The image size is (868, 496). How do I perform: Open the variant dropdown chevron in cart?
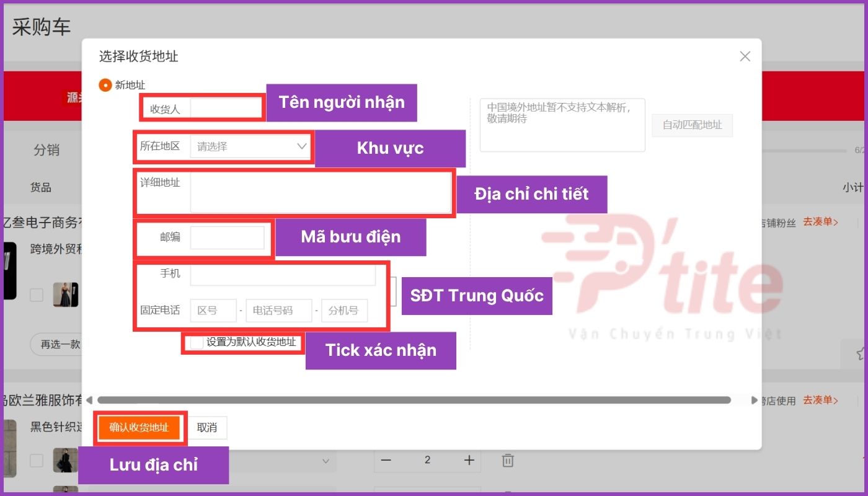click(x=325, y=461)
